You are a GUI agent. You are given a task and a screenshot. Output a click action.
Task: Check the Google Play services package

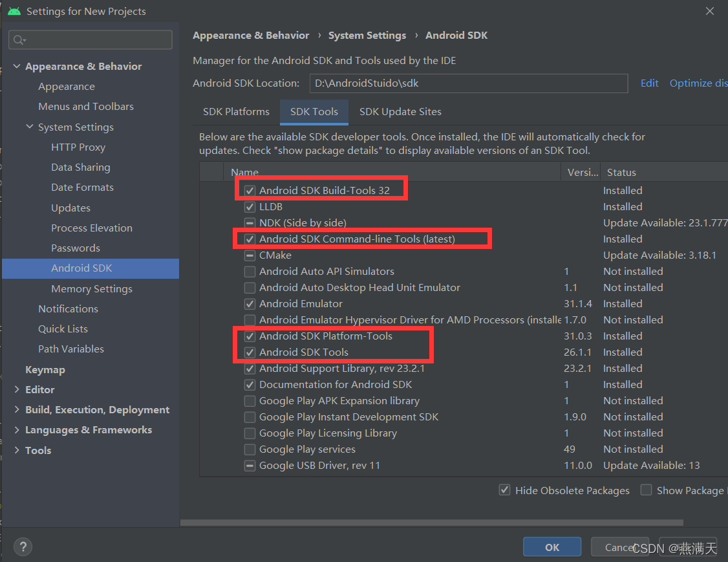(x=250, y=449)
